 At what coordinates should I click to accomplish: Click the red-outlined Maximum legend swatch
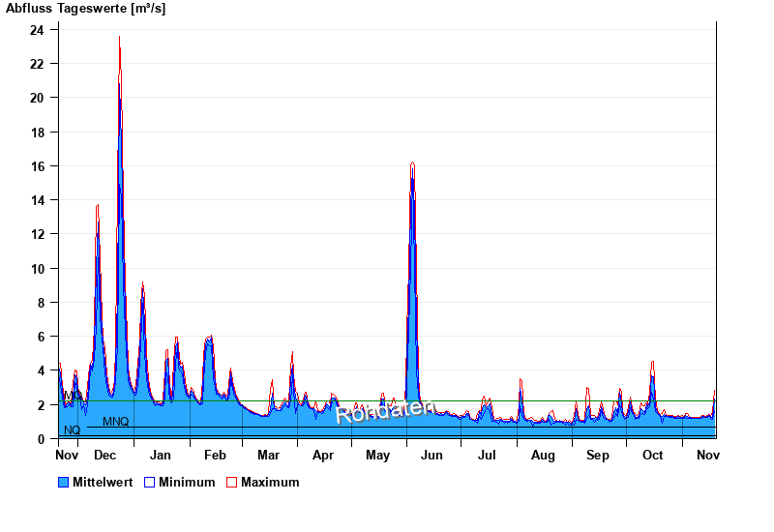tap(231, 482)
